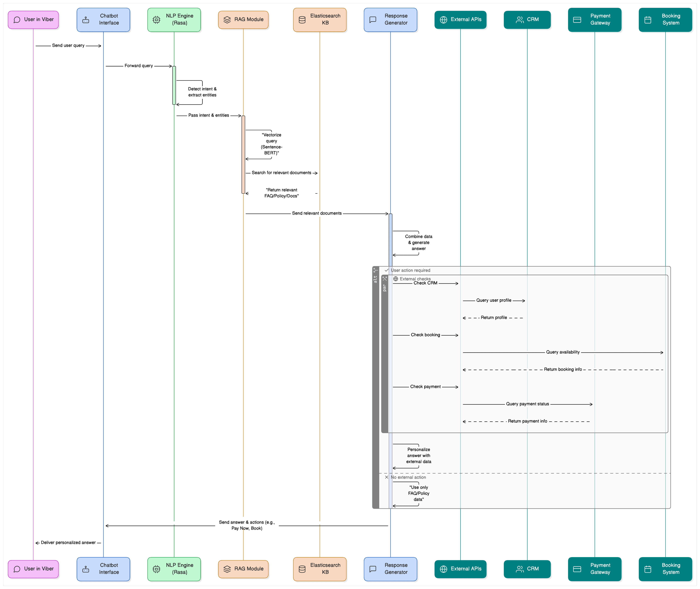Click the globe icon next to External checks
The height and width of the screenshot is (589, 700).
coord(395,279)
